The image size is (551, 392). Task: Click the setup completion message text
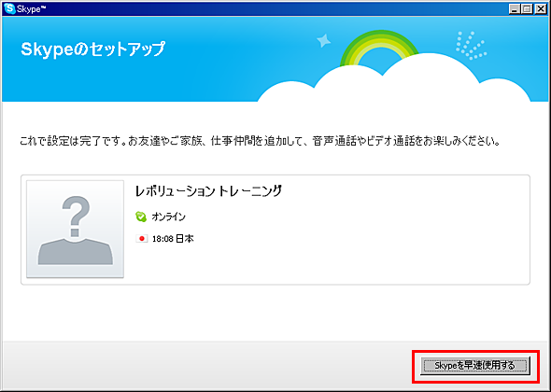click(x=260, y=142)
